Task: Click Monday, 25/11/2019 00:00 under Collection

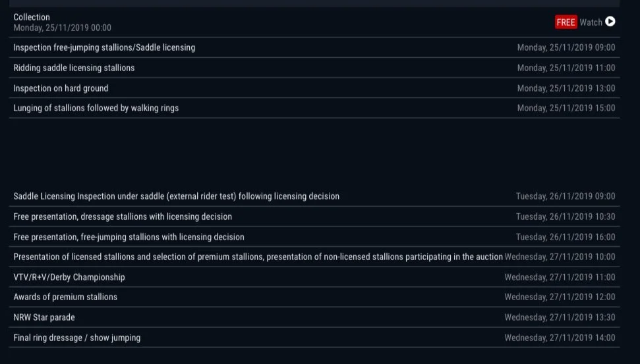Action: click(62, 28)
